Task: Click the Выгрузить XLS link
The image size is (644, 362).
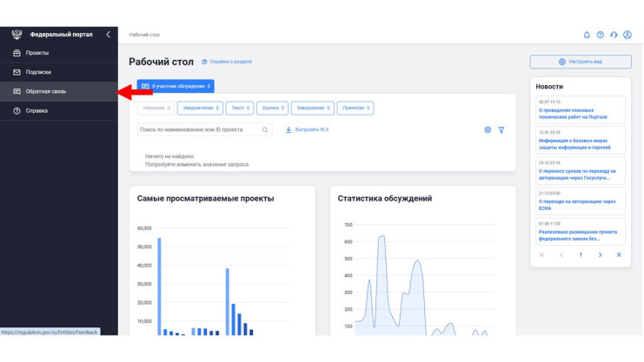Action: point(307,129)
